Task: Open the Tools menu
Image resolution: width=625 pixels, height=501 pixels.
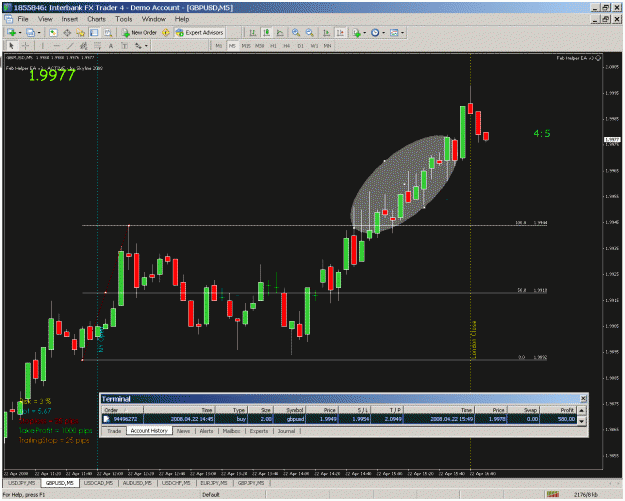Action: tap(124, 19)
